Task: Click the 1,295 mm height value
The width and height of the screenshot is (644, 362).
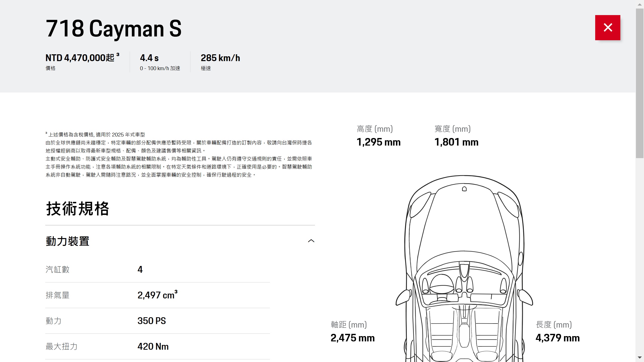Action: pos(379,142)
